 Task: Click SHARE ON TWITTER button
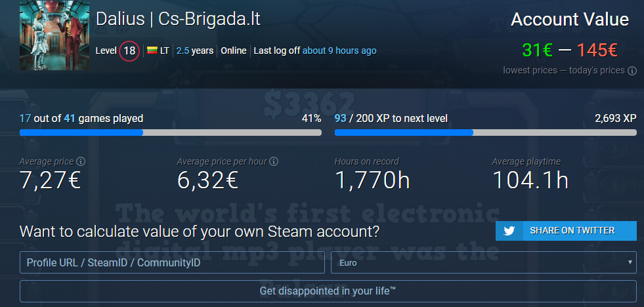pyautogui.click(x=567, y=231)
